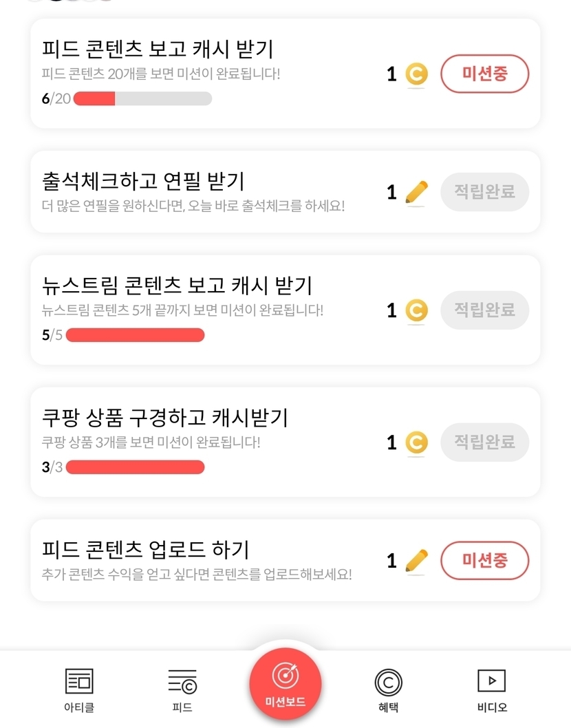Tap gold coin in 뉴스트림 mission
The width and height of the screenshot is (571, 728).
[416, 310]
